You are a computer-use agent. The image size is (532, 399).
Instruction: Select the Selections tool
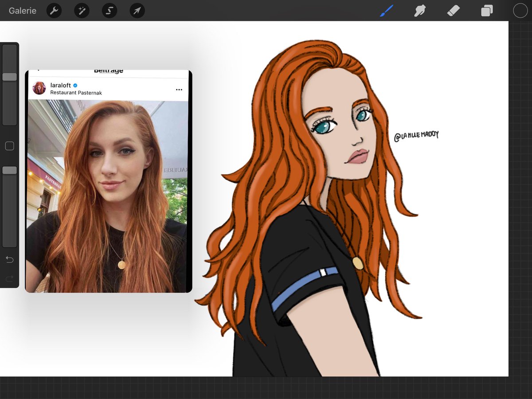pos(109,10)
